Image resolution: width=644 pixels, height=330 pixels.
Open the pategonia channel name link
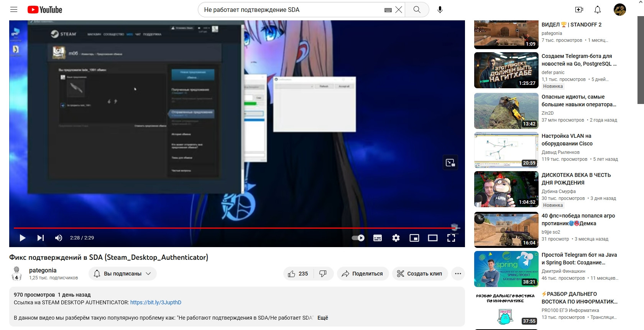point(43,270)
